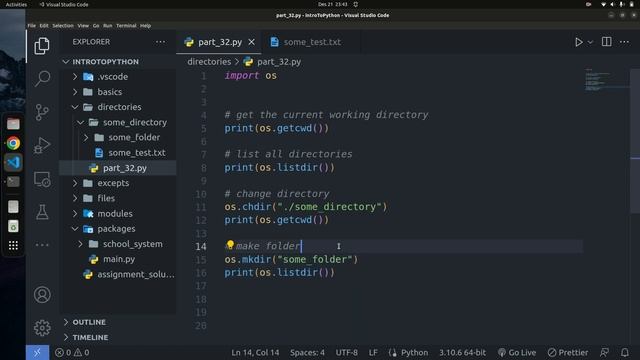640x360 pixels.
Task: Open the View menu
Action: (83, 26)
